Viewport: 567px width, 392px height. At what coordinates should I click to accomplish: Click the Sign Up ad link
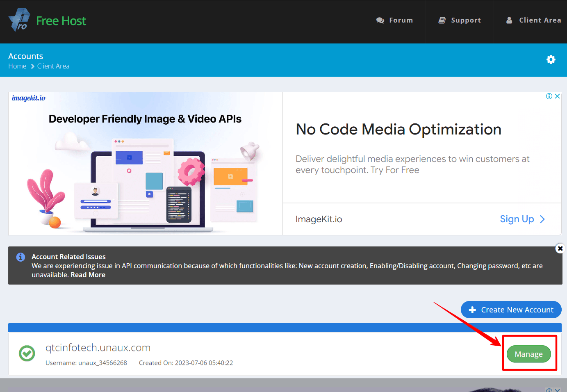click(522, 219)
